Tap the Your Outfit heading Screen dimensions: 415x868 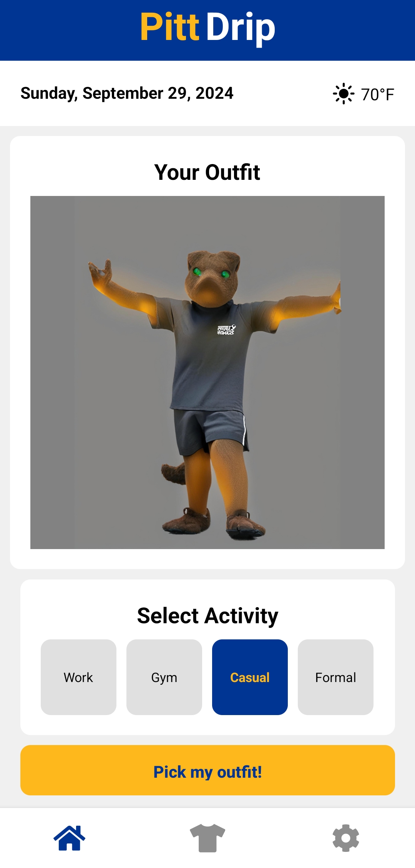pyautogui.click(x=207, y=172)
